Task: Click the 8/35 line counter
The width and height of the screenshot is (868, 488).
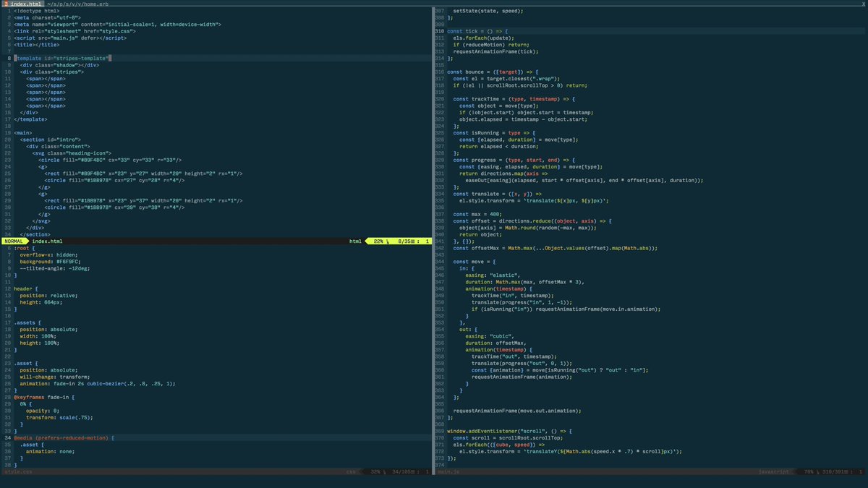Action: pos(405,241)
